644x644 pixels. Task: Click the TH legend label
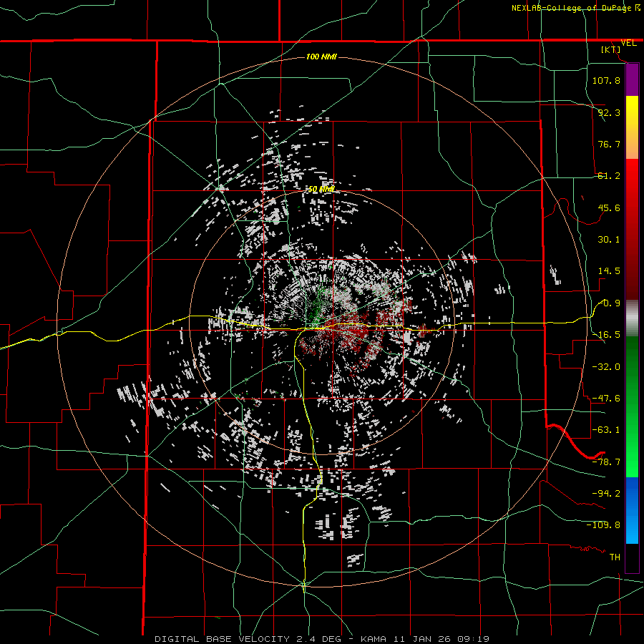click(615, 557)
